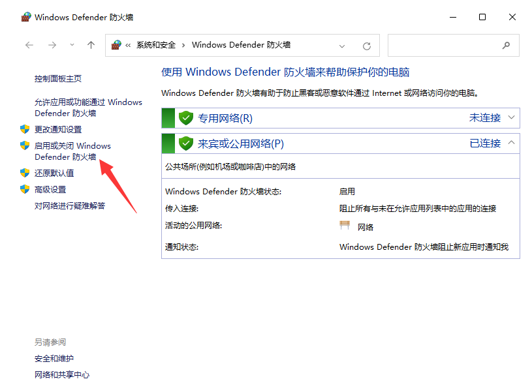Click the up-one-level arrow icon
This screenshot has width=532, height=392.
click(91, 46)
